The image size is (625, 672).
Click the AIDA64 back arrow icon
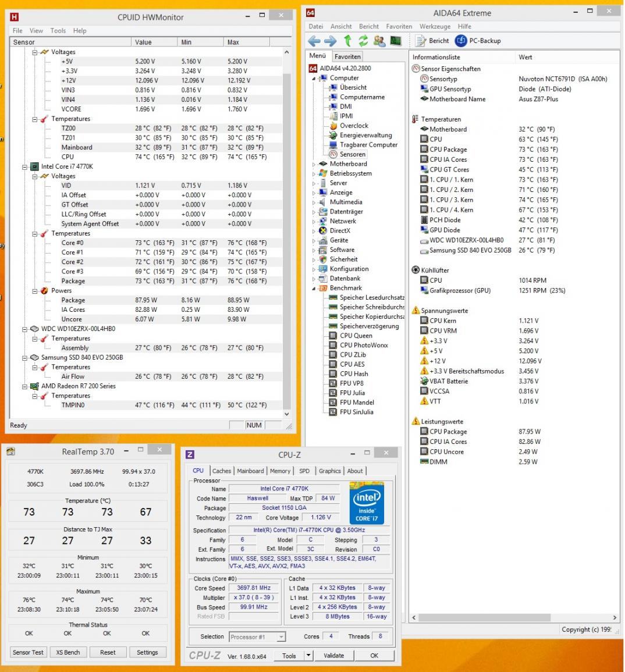tap(314, 41)
